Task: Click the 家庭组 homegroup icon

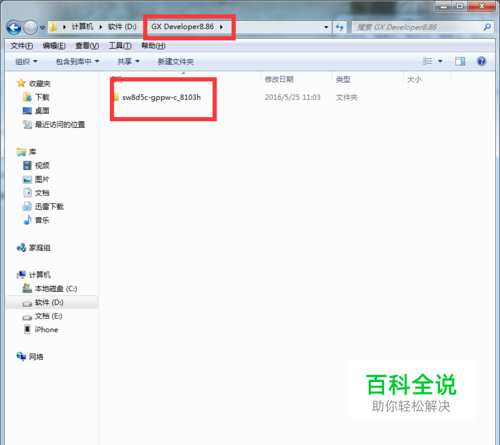Action: 21,248
